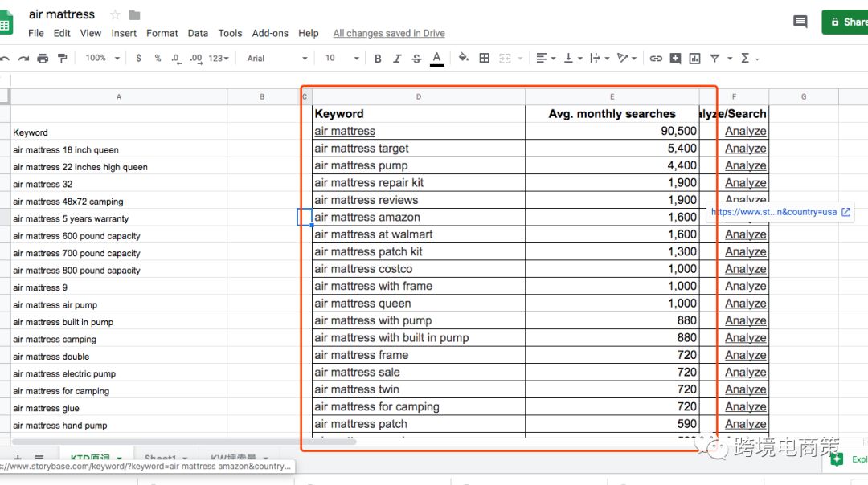The height and width of the screenshot is (485, 868).
Task: Star the air mattress document
Action: (x=115, y=15)
